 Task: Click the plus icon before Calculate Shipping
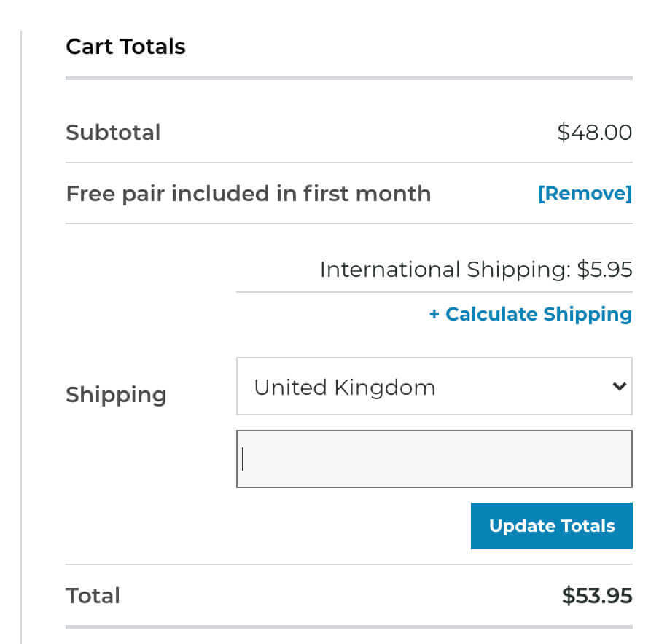coord(432,314)
